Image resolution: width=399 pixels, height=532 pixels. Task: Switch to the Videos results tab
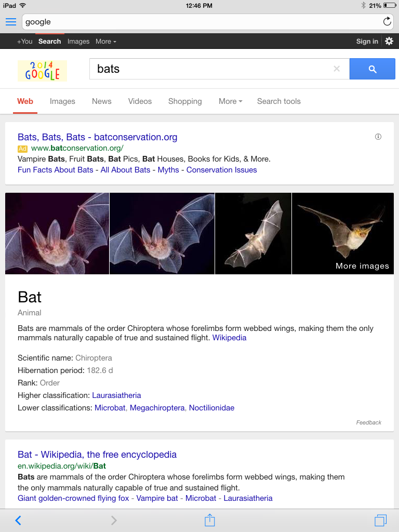tap(140, 101)
